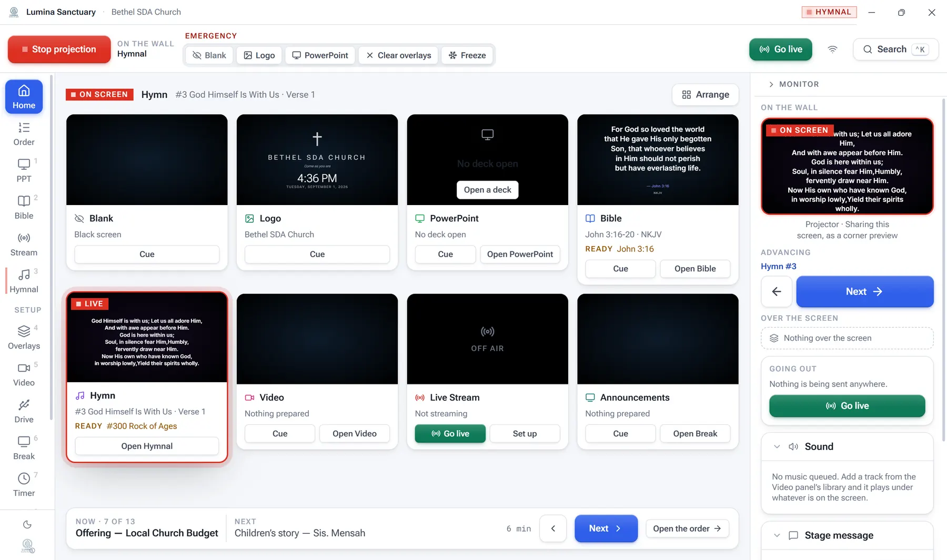Click Open a deck in PowerPoint thumbnail

pyautogui.click(x=488, y=190)
